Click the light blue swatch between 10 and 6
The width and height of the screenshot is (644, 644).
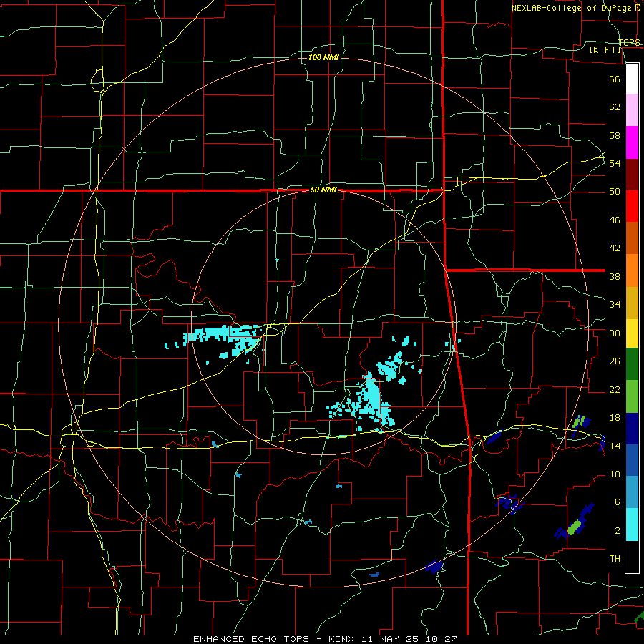click(632, 492)
